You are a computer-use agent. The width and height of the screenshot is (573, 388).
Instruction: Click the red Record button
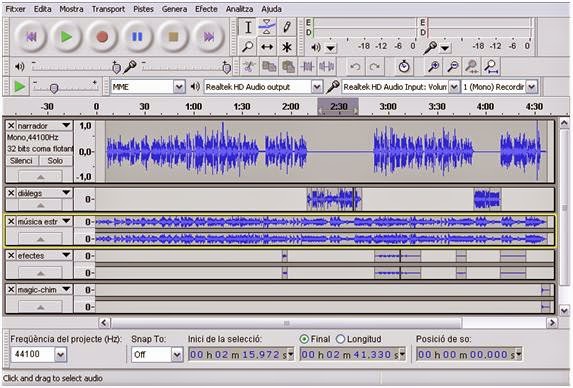tap(102, 37)
